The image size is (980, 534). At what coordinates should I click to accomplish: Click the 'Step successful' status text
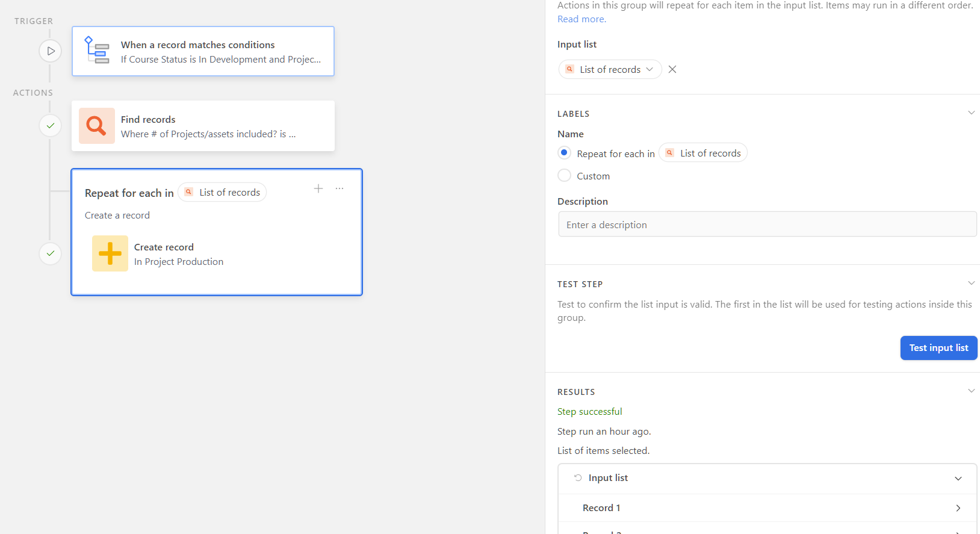(589, 412)
